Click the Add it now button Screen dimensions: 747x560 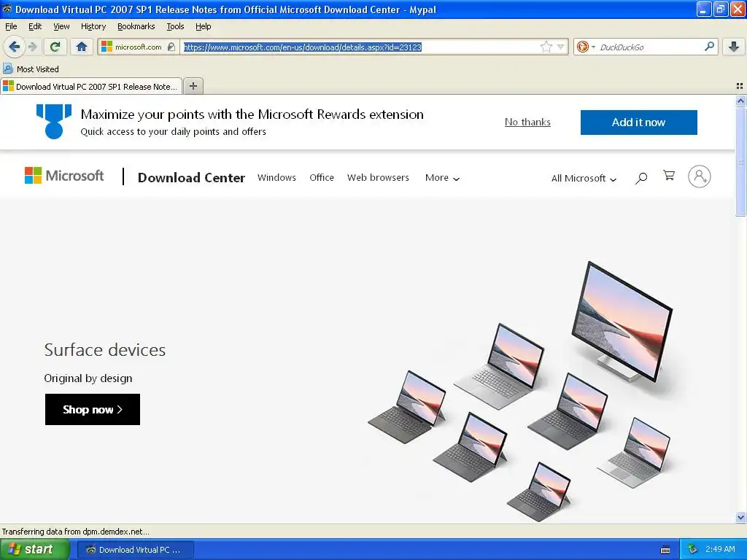[x=638, y=122]
